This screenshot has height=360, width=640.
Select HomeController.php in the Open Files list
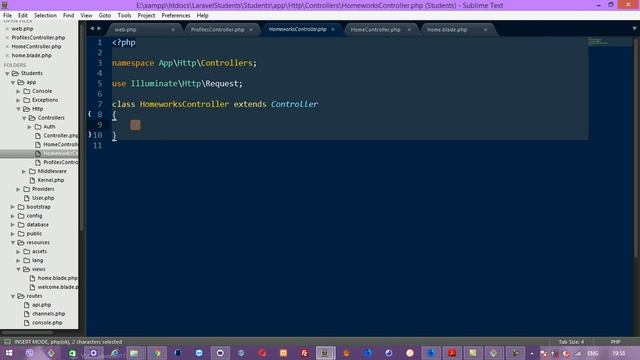(x=36, y=47)
